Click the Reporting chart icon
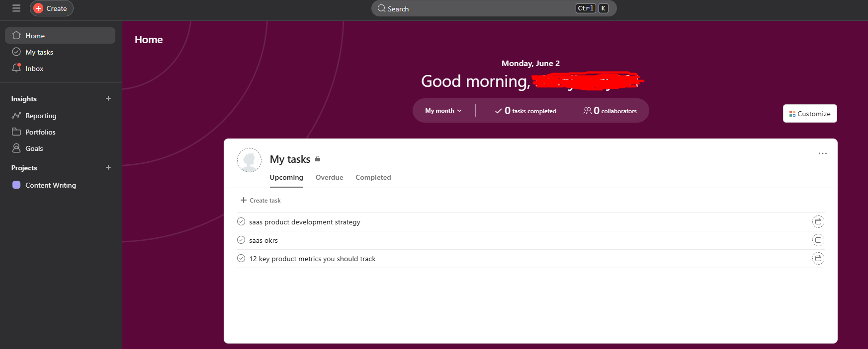The width and height of the screenshot is (868, 349). (16, 115)
